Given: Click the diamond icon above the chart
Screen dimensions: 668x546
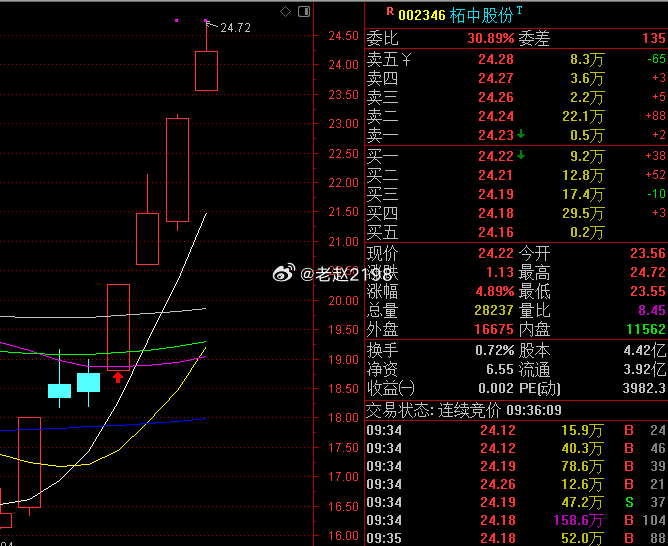Looking at the screenshot, I should [x=285, y=11].
